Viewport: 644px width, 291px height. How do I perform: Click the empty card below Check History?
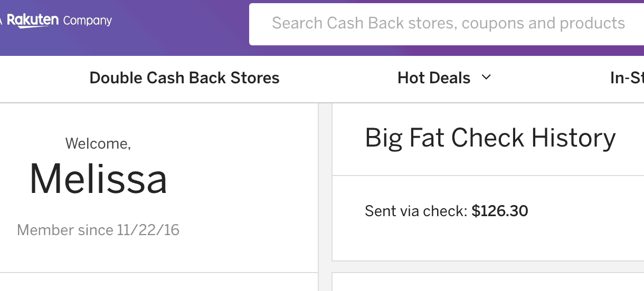click(x=488, y=282)
